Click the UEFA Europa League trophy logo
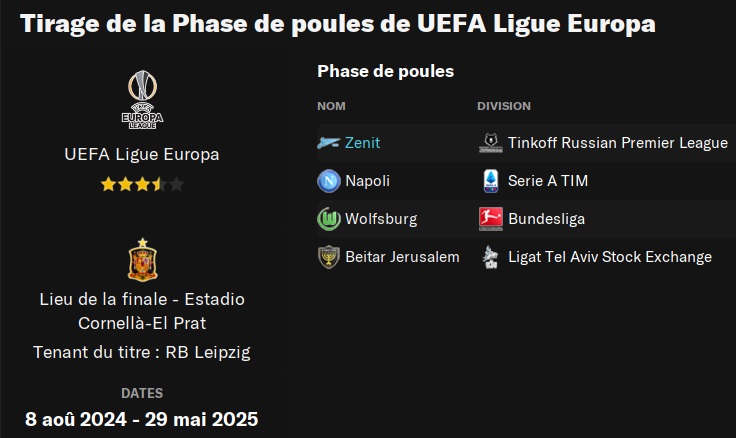The width and height of the screenshot is (736, 438). [141, 99]
